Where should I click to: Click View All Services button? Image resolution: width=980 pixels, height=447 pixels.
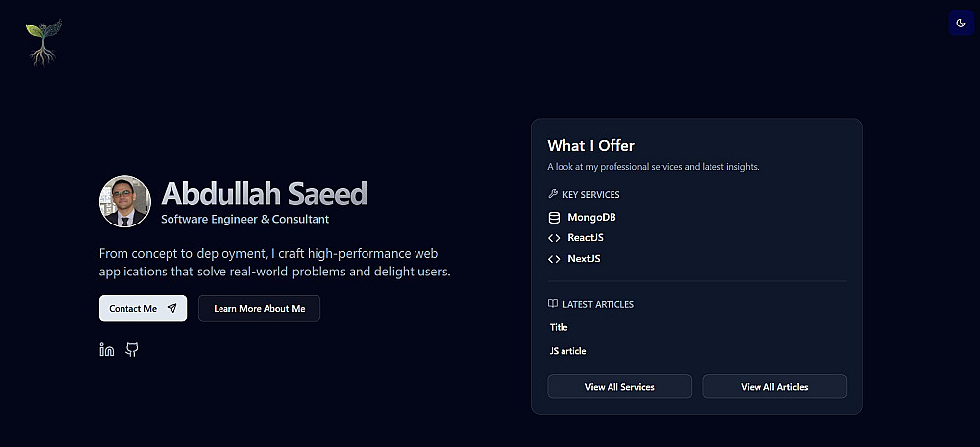619,387
